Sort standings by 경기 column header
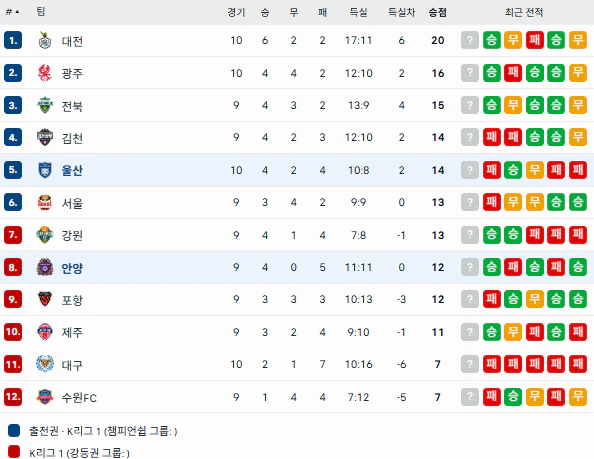This screenshot has height=459, width=594. [236, 12]
